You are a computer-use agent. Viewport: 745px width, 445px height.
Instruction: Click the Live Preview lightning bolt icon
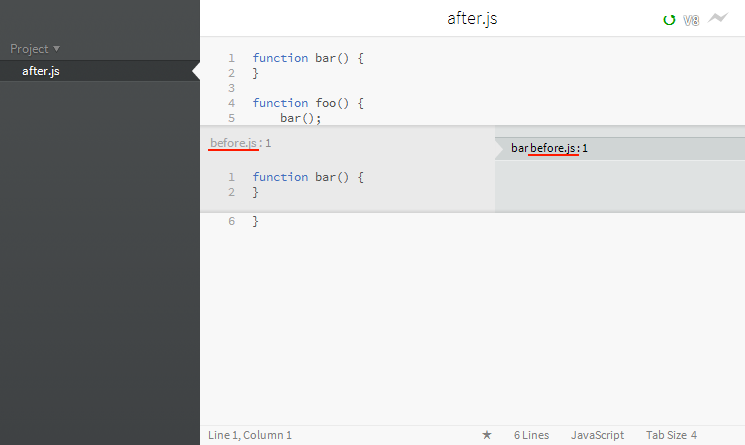click(x=718, y=18)
